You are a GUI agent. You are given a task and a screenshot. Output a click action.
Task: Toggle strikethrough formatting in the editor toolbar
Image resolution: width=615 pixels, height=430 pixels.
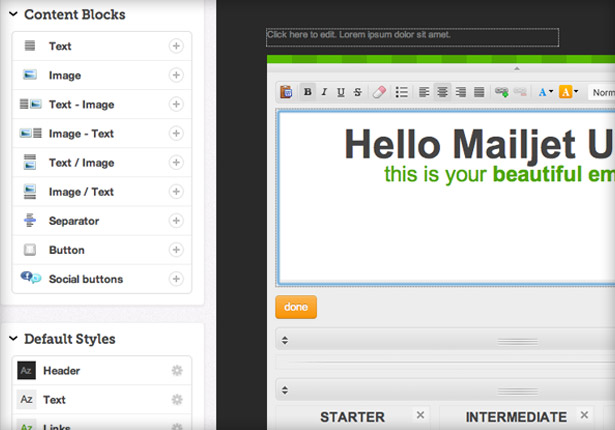[357, 92]
